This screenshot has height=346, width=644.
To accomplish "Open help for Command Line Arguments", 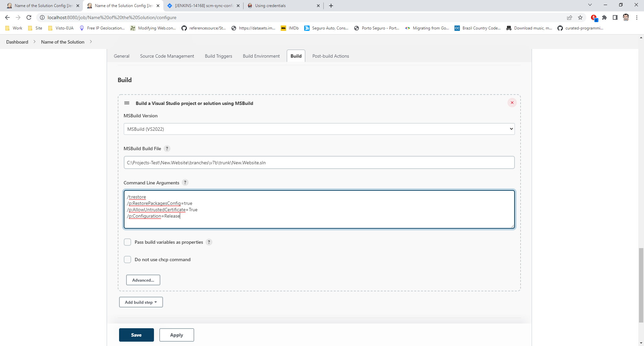I will 185,183.
